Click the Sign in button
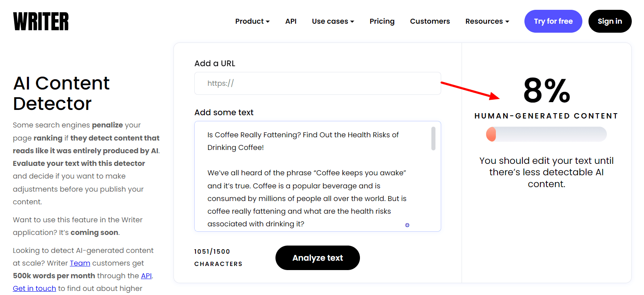 (610, 21)
